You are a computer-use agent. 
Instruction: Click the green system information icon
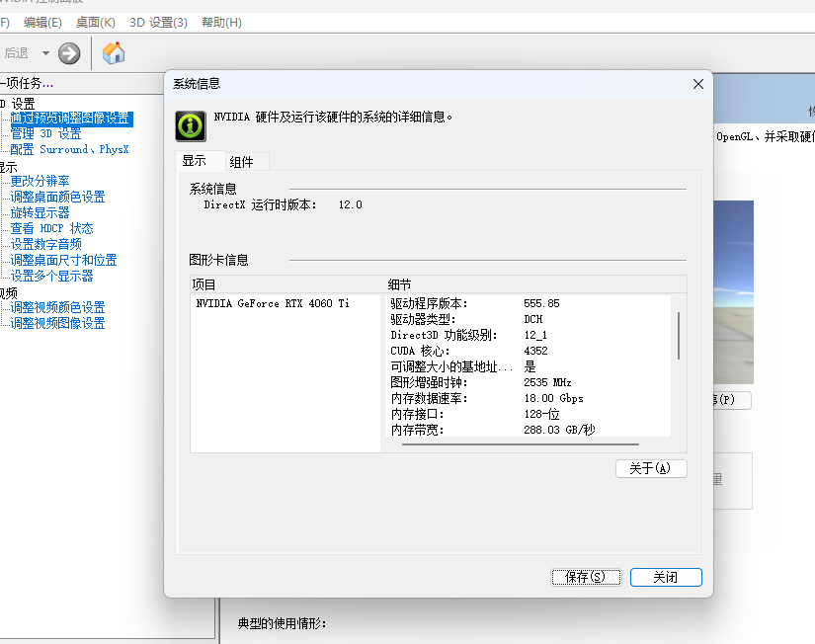coord(191,125)
